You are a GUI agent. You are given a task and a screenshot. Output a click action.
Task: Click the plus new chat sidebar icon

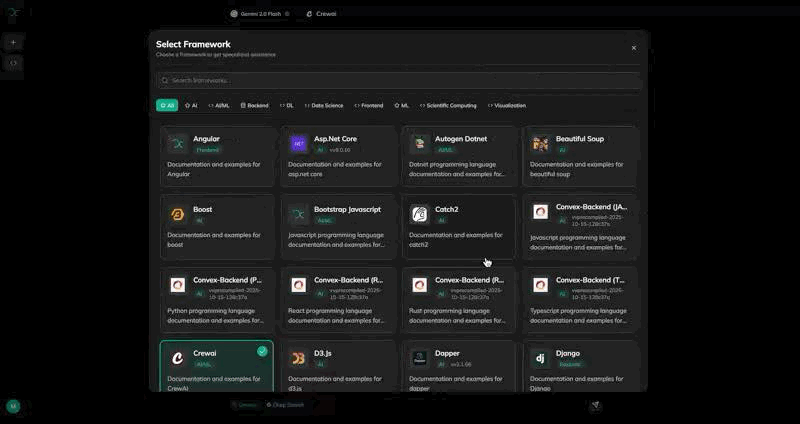click(14, 43)
